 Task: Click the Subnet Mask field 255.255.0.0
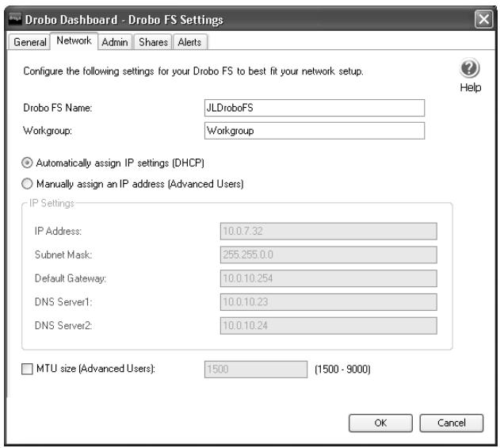coord(328,255)
